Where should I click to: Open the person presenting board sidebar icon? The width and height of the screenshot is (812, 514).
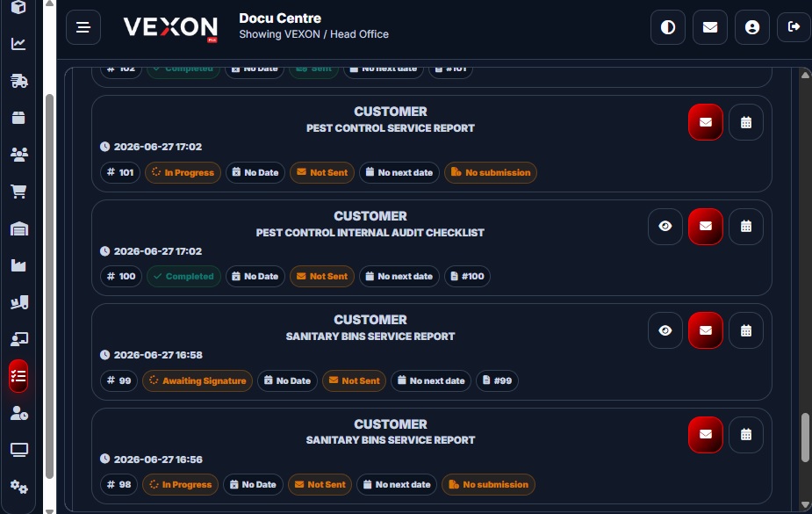pos(18,339)
